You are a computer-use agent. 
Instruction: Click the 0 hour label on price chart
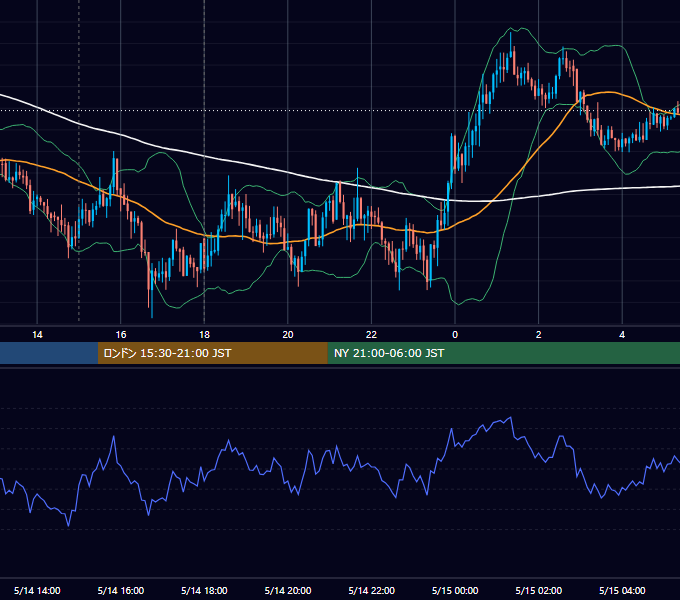(x=455, y=334)
